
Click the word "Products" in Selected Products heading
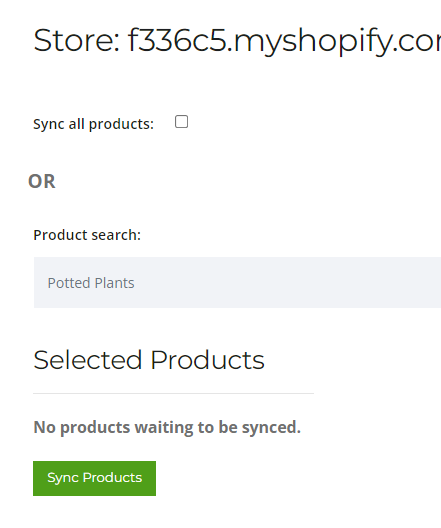207,360
